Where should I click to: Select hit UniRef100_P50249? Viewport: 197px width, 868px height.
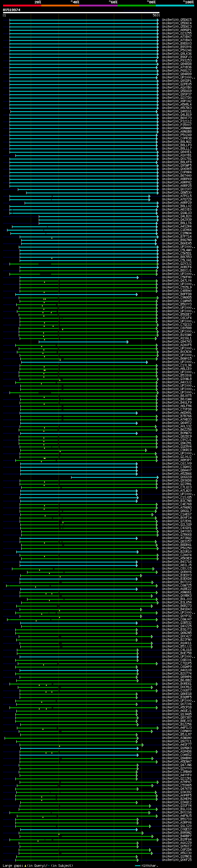(x=177, y=135)
